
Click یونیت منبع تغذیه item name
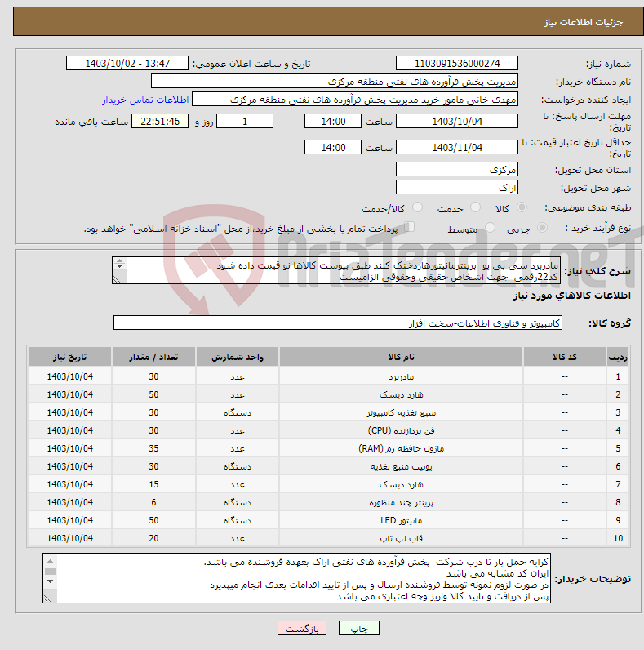pyautogui.click(x=401, y=467)
